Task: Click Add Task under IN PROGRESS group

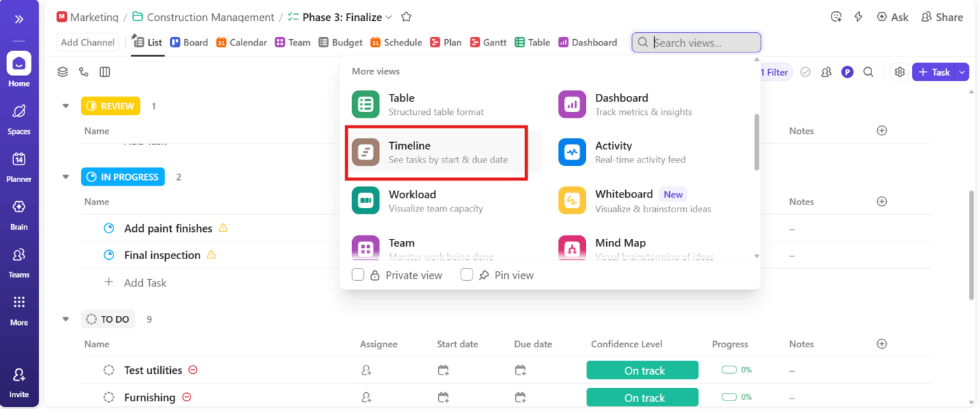Action: (146, 282)
